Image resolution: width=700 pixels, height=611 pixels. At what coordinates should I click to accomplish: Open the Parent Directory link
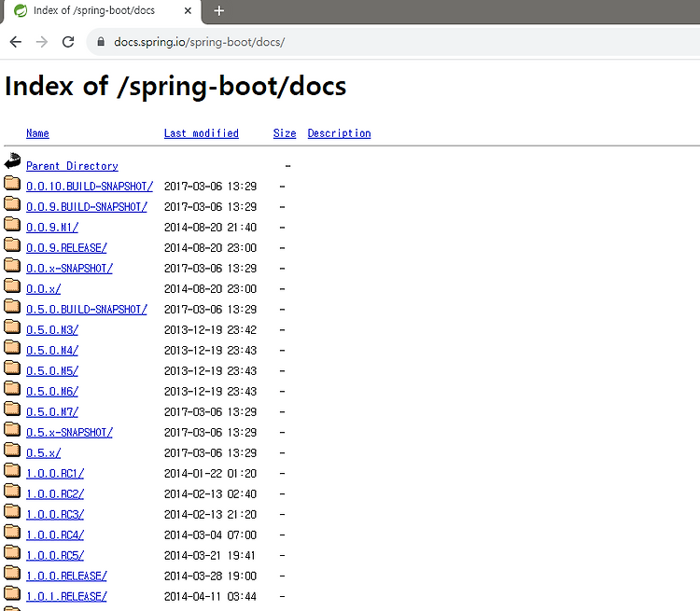click(72, 166)
